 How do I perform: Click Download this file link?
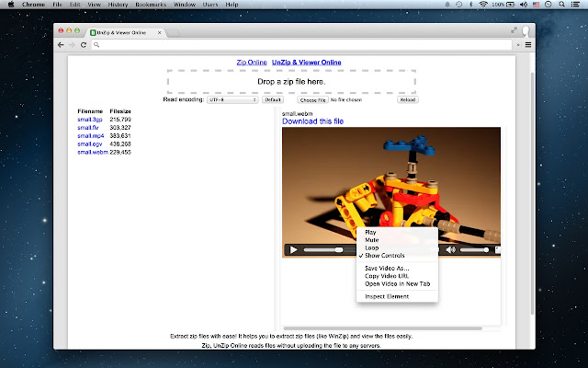pos(312,121)
